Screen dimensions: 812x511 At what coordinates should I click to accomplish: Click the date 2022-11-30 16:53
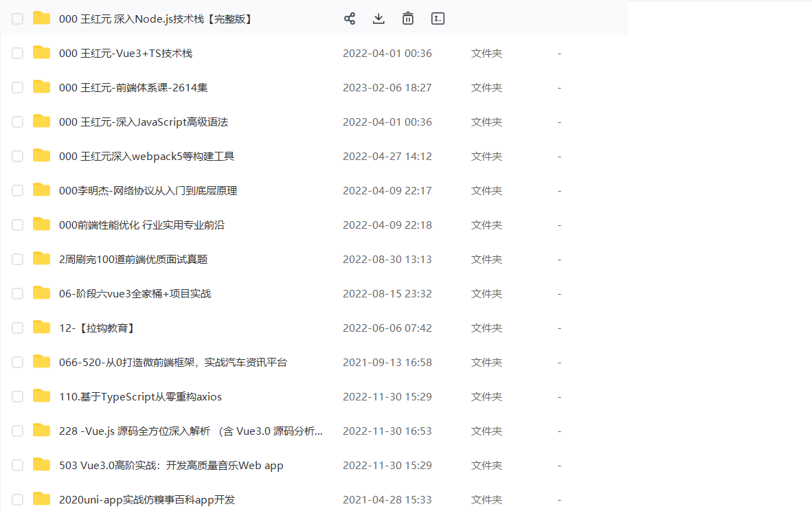click(387, 431)
